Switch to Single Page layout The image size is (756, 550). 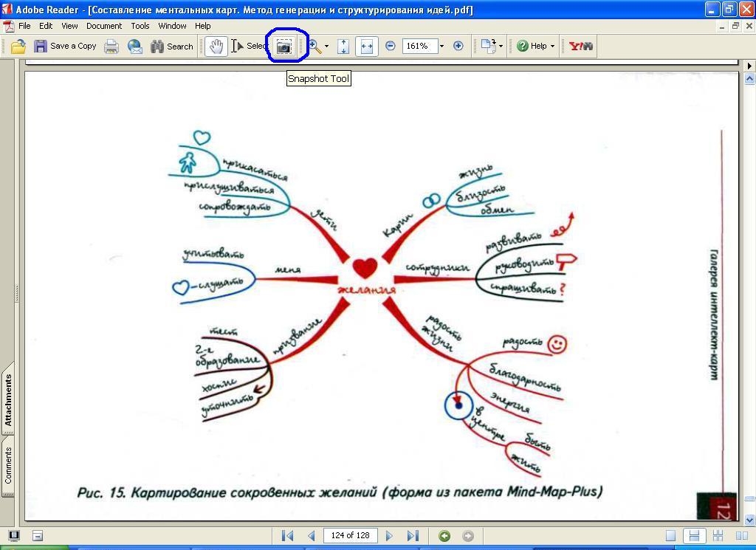coord(670,536)
